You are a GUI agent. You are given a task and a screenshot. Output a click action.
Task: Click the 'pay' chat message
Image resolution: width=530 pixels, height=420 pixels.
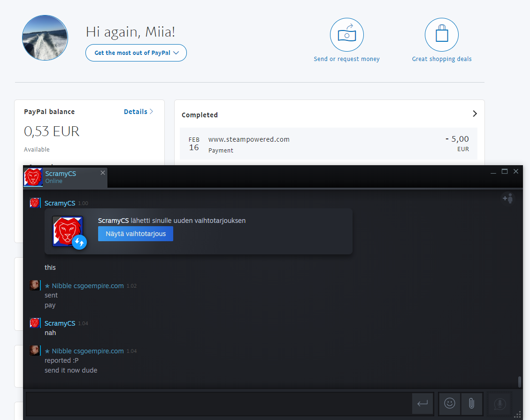(x=50, y=305)
